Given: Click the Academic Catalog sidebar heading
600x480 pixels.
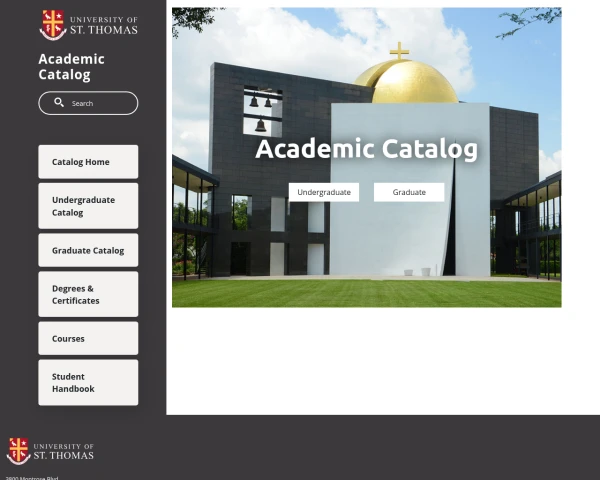Looking at the screenshot, I should pos(72,67).
